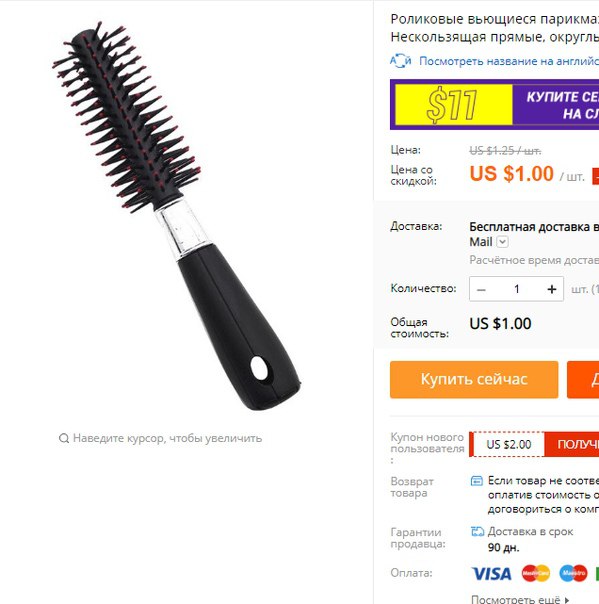Click the return policy icon
The height and width of the screenshot is (604, 599).
point(477,481)
